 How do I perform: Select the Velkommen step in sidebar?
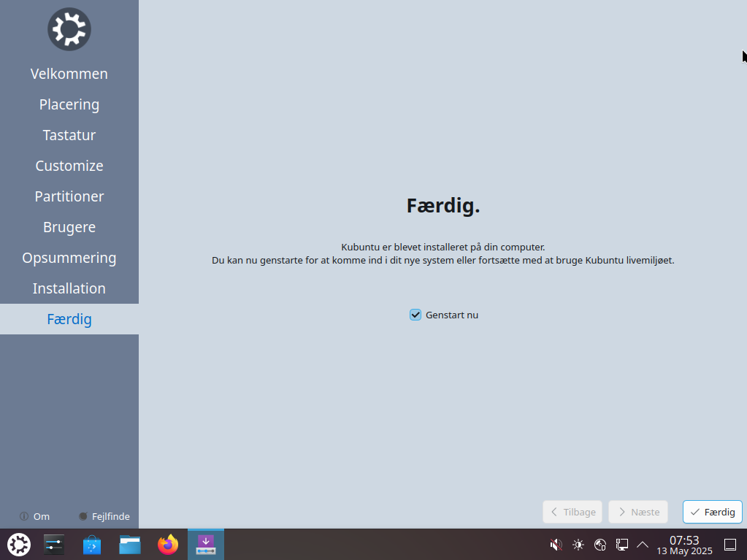click(x=69, y=74)
